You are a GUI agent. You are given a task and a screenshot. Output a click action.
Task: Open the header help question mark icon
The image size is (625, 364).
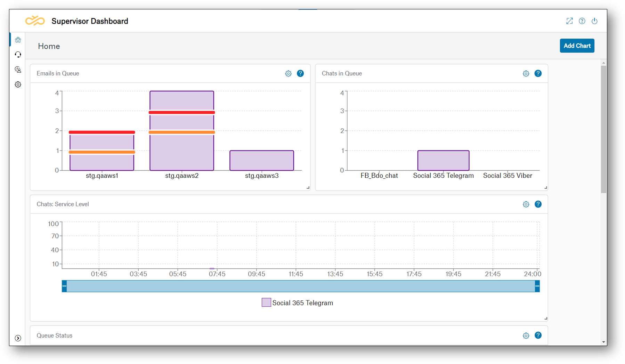(582, 21)
